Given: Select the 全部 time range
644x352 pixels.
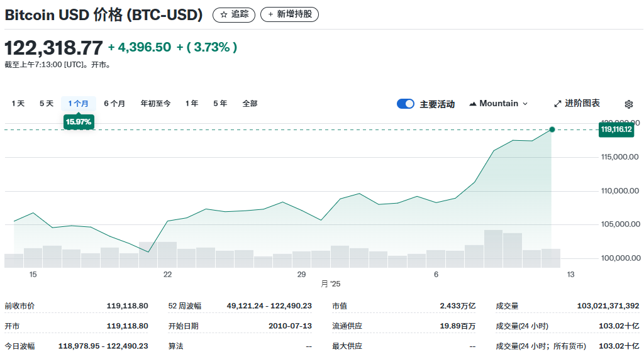Looking at the screenshot, I should pyautogui.click(x=250, y=103).
